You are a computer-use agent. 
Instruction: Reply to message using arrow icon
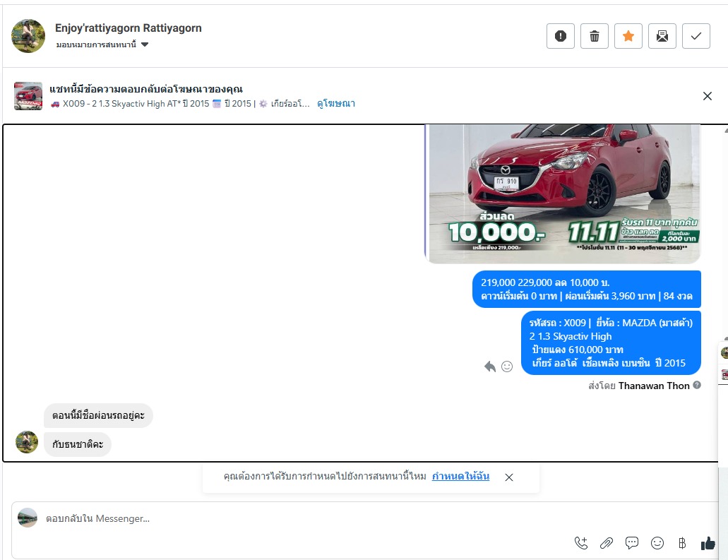coord(490,367)
